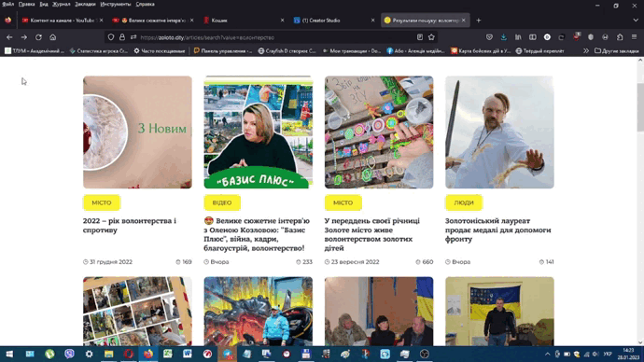Click date text 31 грудня 2022
Viewport: 644px width, 362px height.
coord(111,262)
